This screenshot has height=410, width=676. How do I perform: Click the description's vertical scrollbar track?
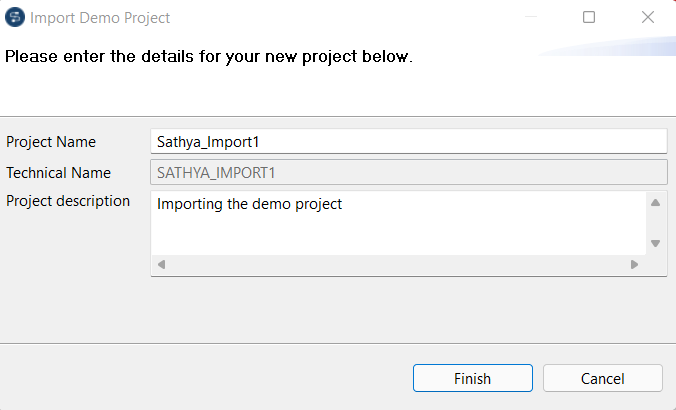[x=656, y=223]
